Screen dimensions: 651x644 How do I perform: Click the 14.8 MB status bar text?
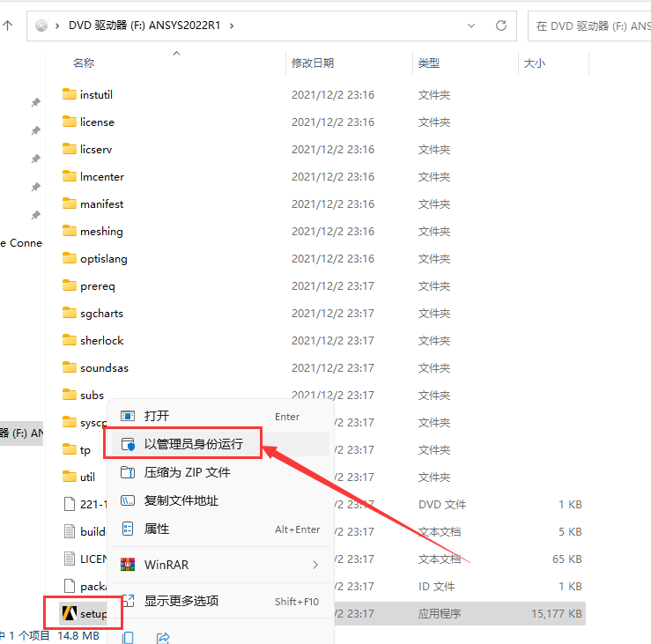point(78,635)
